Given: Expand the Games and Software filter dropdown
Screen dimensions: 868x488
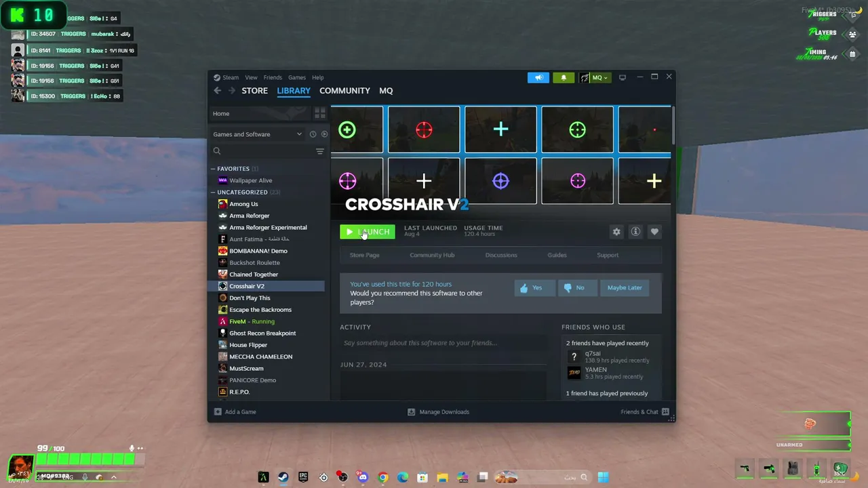Looking at the screenshot, I should [257, 134].
